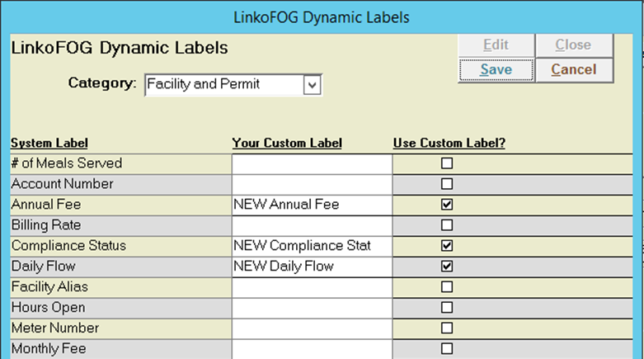Toggle the Billing Rate custom label checkbox

pos(447,225)
